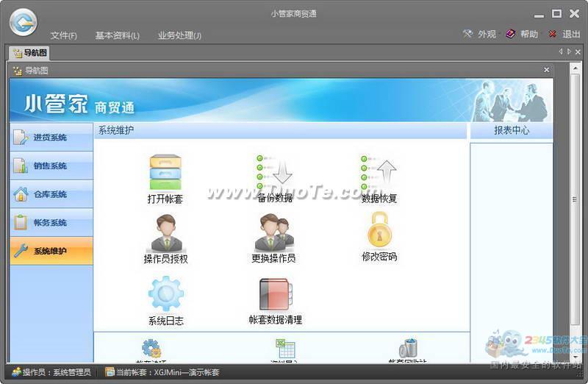Image resolution: width=588 pixels, height=384 pixels.
Task: Click the 报表中心 header
Action: coord(512,130)
